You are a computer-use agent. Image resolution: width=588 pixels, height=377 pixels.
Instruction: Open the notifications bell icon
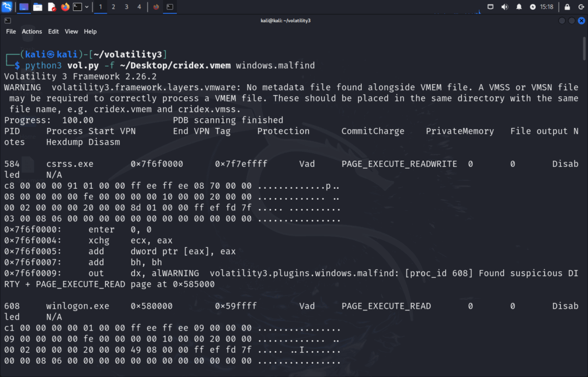(x=519, y=7)
